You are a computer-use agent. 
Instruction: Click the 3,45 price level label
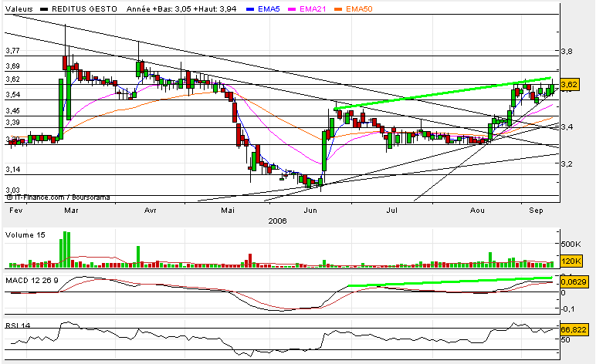[12, 111]
